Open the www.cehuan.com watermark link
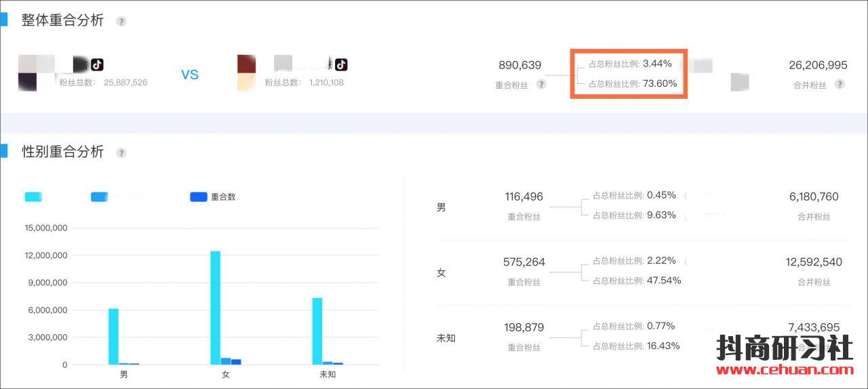This screenshot has width=868, height=389. [785, 370]
